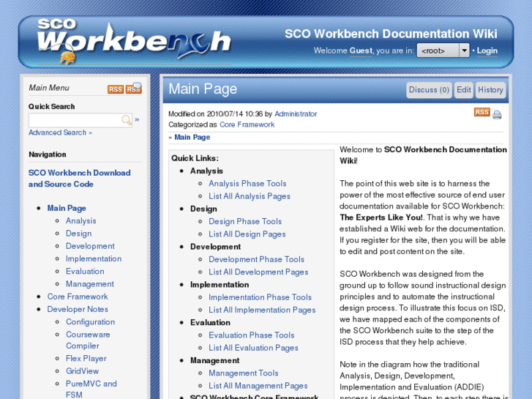This screenshot has height=399, width=532.
Task: Open Implementation Phase Tools link
Action: point(260,297)
